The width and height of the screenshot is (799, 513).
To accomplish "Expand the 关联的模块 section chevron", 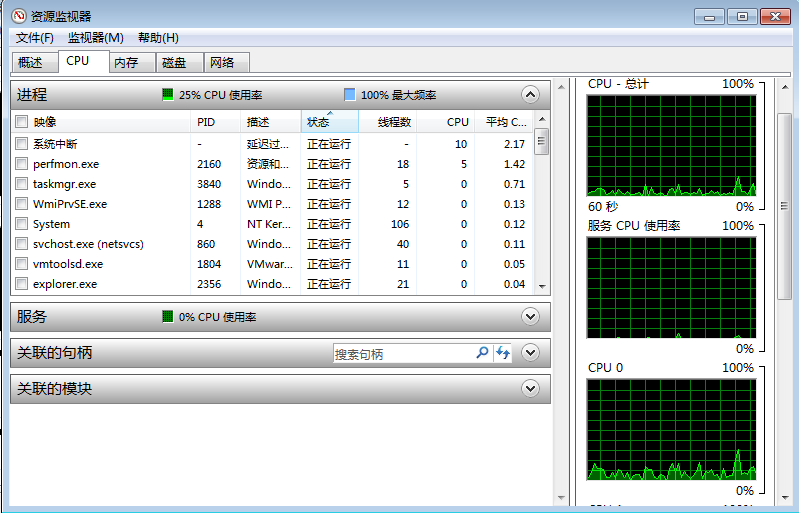I will (x=530, y=389).
